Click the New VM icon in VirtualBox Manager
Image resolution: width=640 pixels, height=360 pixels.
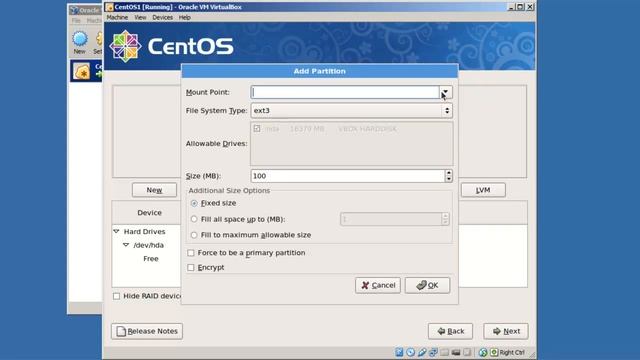[80, 39]
